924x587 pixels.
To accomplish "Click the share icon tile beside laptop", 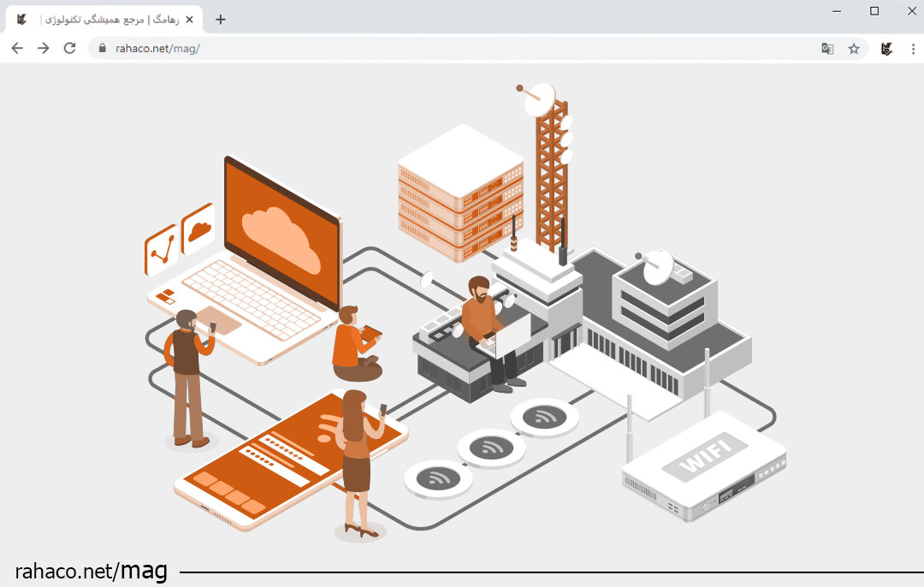I will point(162,249).
